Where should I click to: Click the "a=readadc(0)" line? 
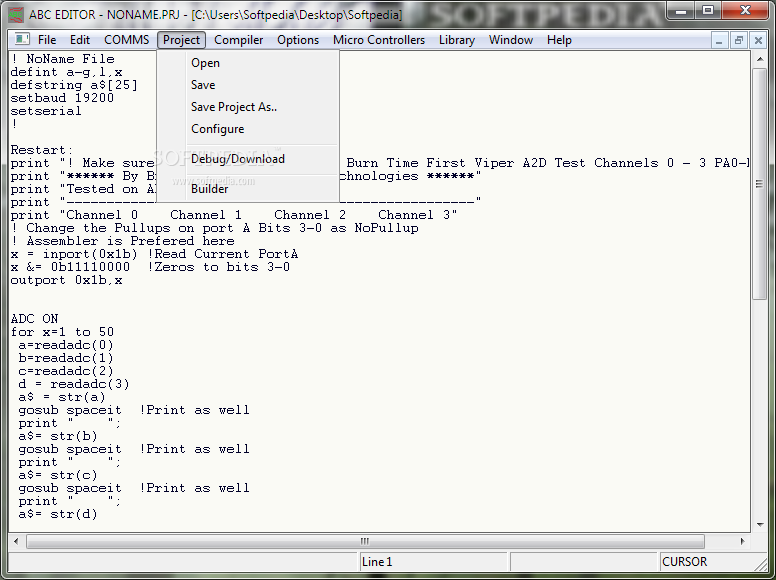click(x=66, y=345)
